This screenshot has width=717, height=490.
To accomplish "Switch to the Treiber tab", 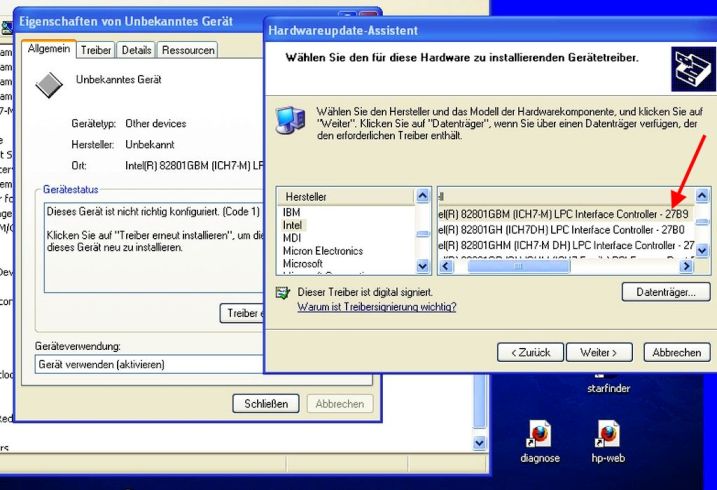I will [x=96, y=50].
